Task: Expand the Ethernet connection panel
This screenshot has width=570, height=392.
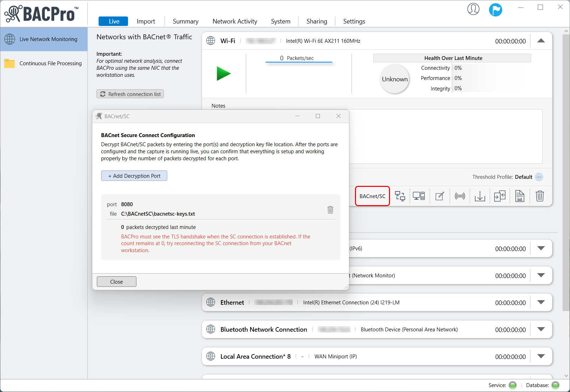Action: pos(541,302)
